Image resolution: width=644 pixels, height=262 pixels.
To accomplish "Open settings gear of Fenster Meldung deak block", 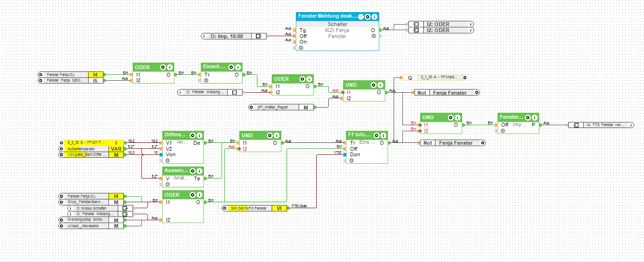I will tap(368, 16).
